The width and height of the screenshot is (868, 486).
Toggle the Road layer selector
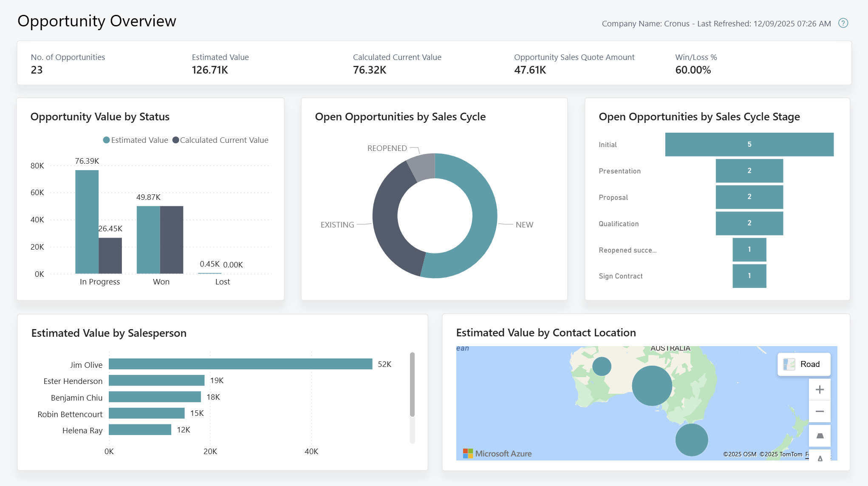click(x=804, y=364)
